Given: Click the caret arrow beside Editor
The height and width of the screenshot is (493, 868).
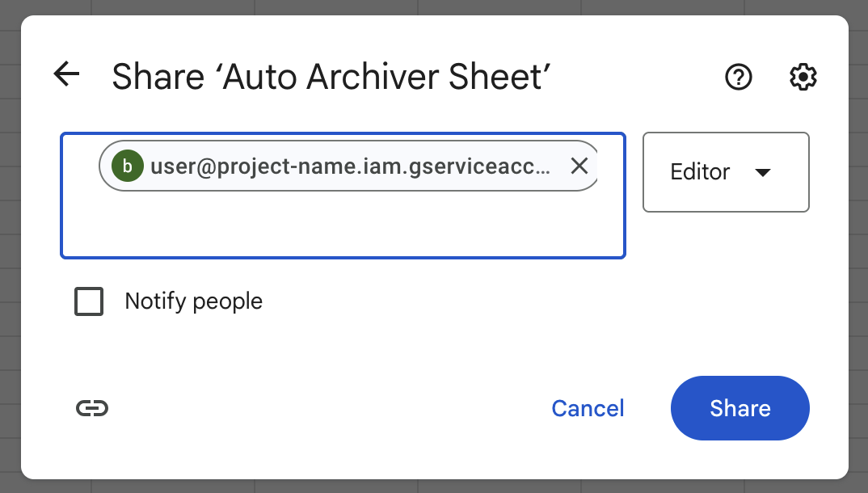Looking at the screenshot, I should 763,173.
